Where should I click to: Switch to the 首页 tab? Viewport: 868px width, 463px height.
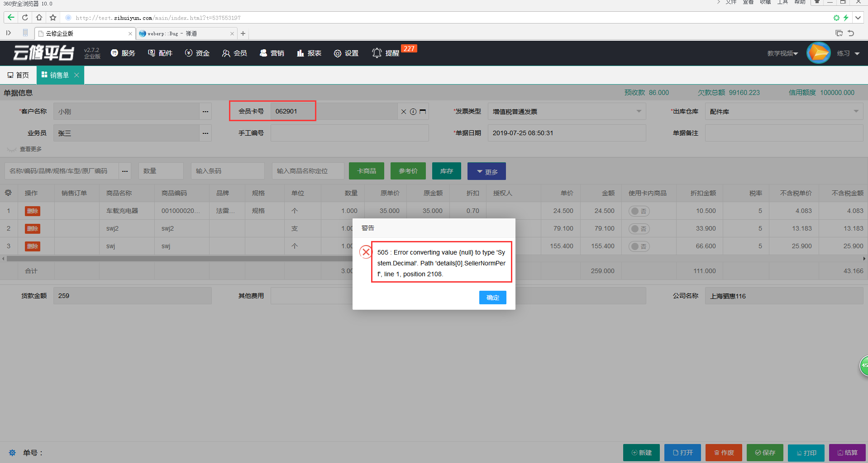[x=18, y=75]
